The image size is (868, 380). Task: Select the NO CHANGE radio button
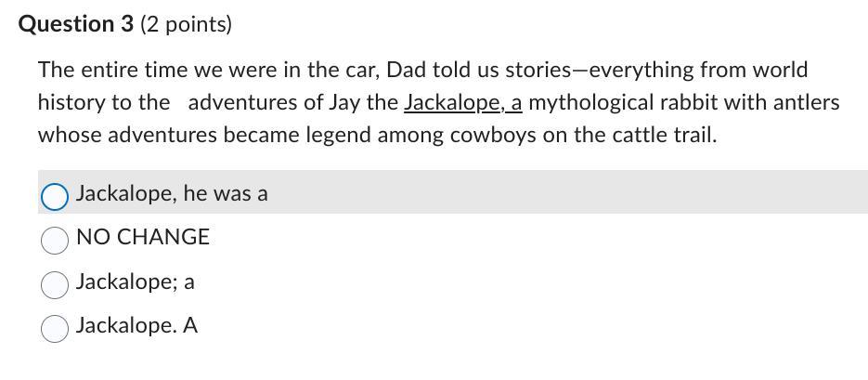coord(55,241)
